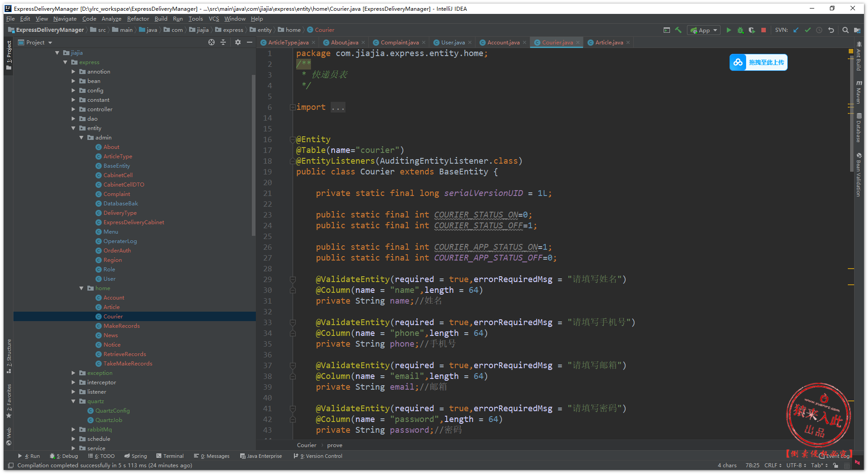Expand the folded import block on line 6
The width and height of the screenshot is (868, 474).
tap(292, 107)
